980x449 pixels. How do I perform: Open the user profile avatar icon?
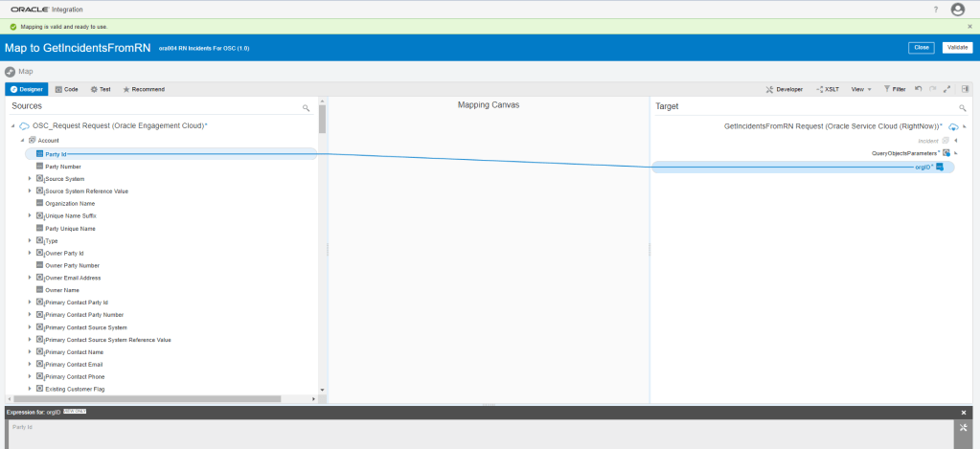[958, 10]
